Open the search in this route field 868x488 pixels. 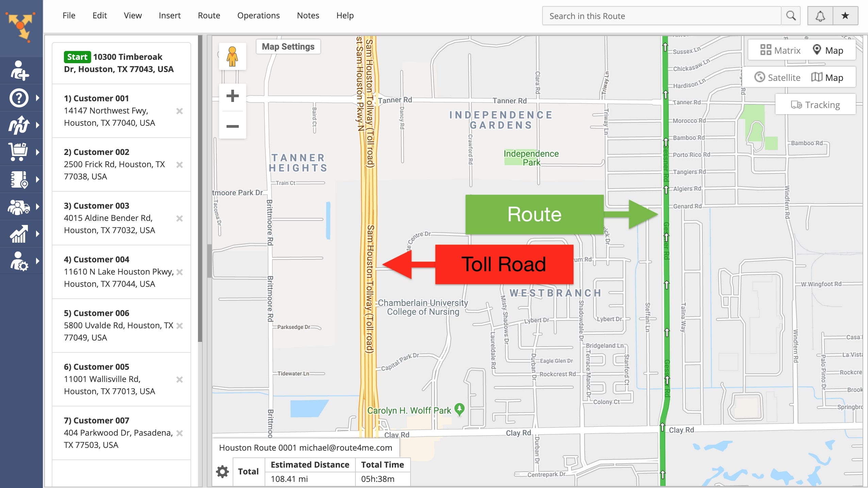(x=662, y=16)
